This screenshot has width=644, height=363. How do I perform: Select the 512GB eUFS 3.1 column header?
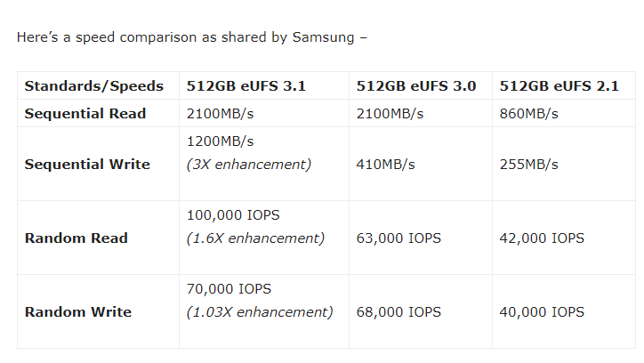[246, 86]
